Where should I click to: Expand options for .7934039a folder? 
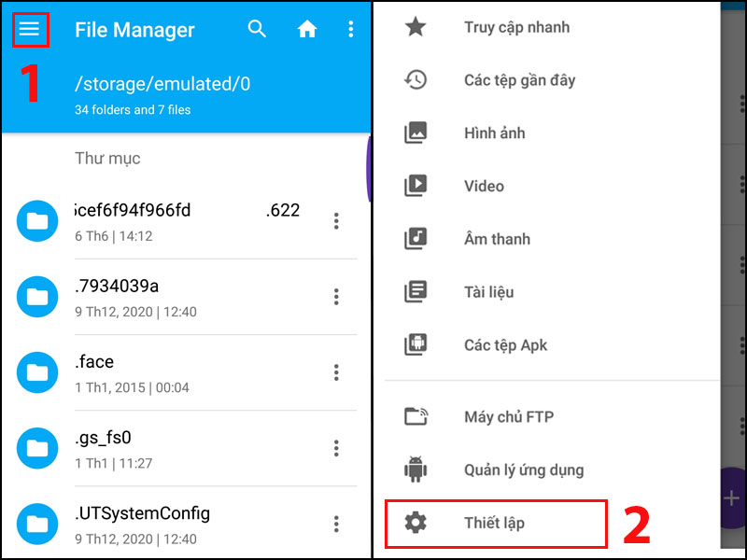point(336,297)
